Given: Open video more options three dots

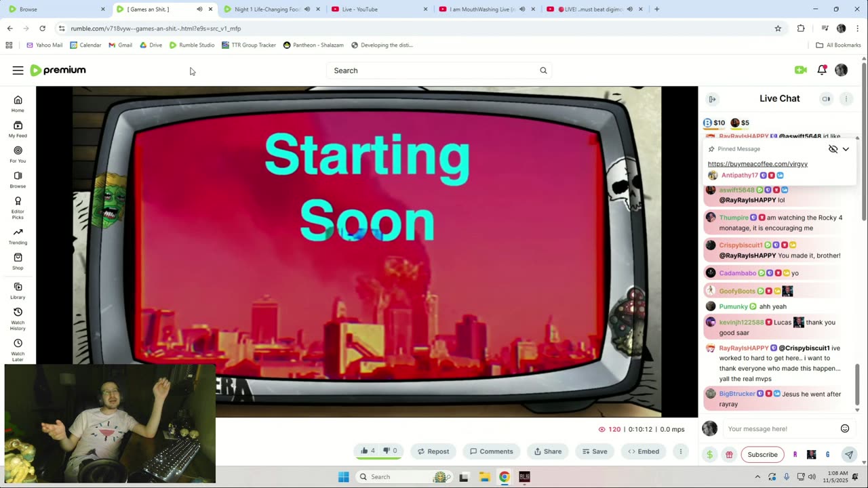Looking at the screenshot, I should click(681, 451).
